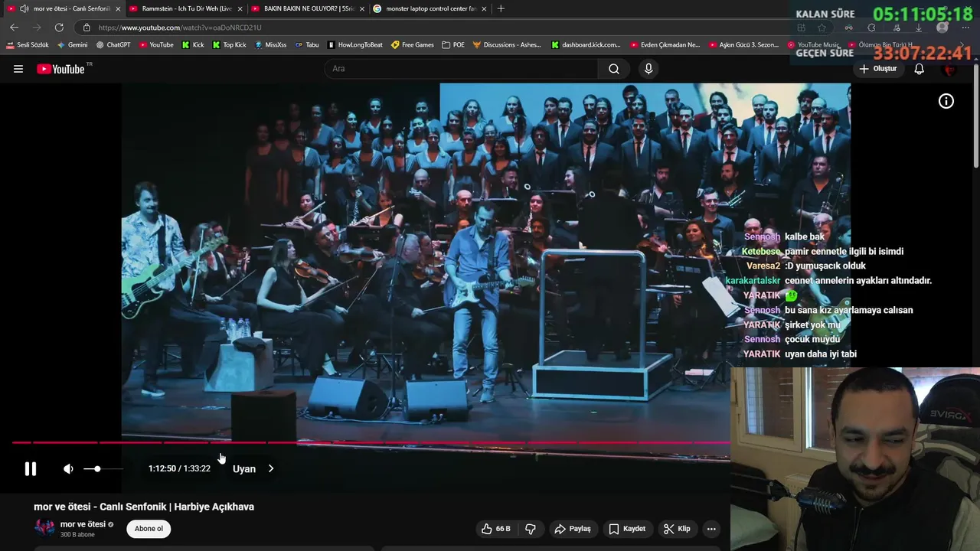Pause the video with the pause button
Screen dimensions: 980x551
click(x=31, y=468)
